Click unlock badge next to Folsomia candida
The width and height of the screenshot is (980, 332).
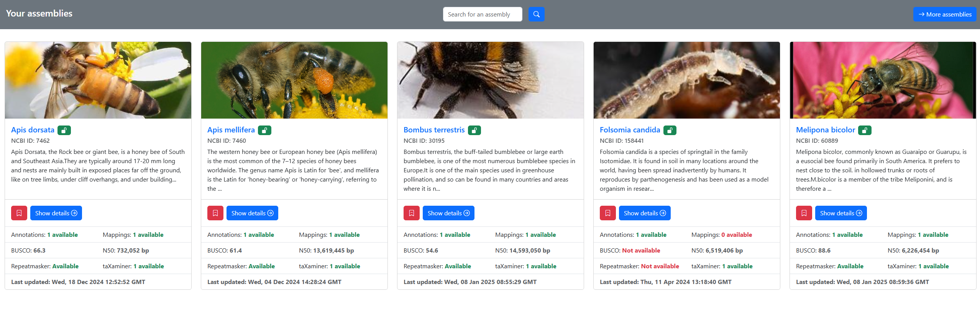(x=670, y=130)
